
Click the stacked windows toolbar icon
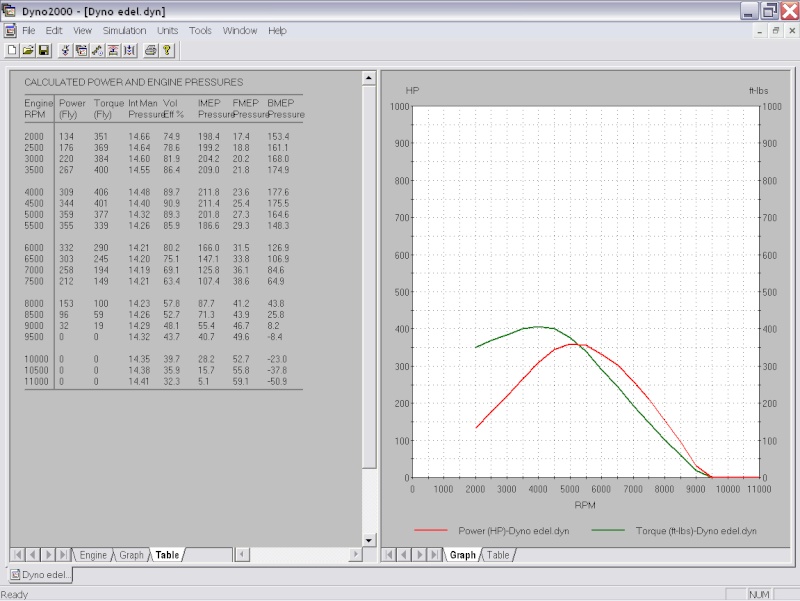pyautogui.click(x=82, y=50)
